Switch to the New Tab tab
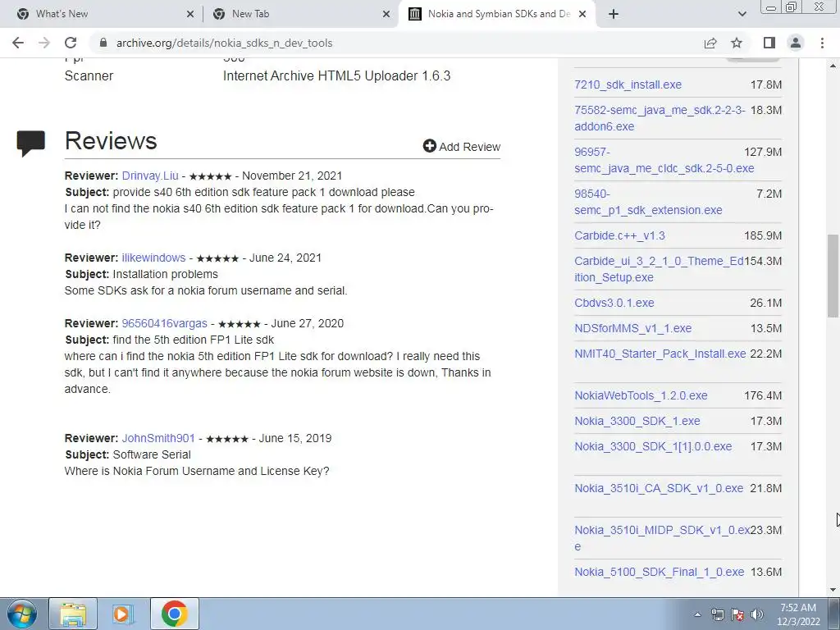This screenshot has height=630, width=840. [300, 14]
